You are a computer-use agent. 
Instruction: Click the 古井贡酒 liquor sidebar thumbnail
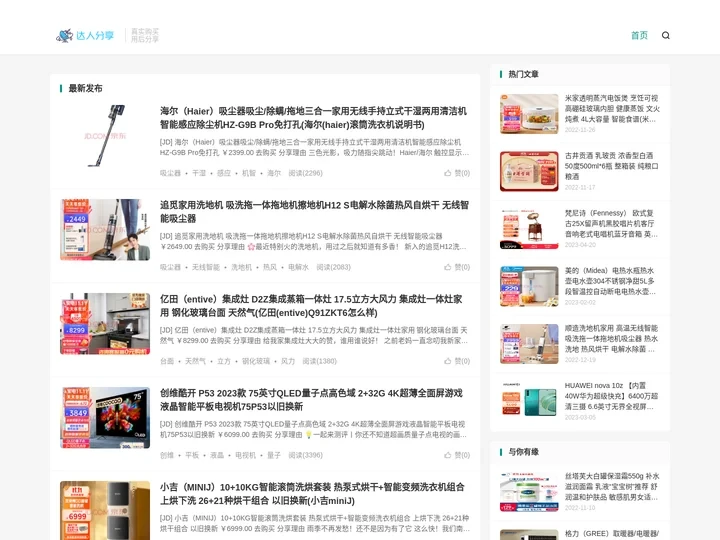click(x=529, y=171)
